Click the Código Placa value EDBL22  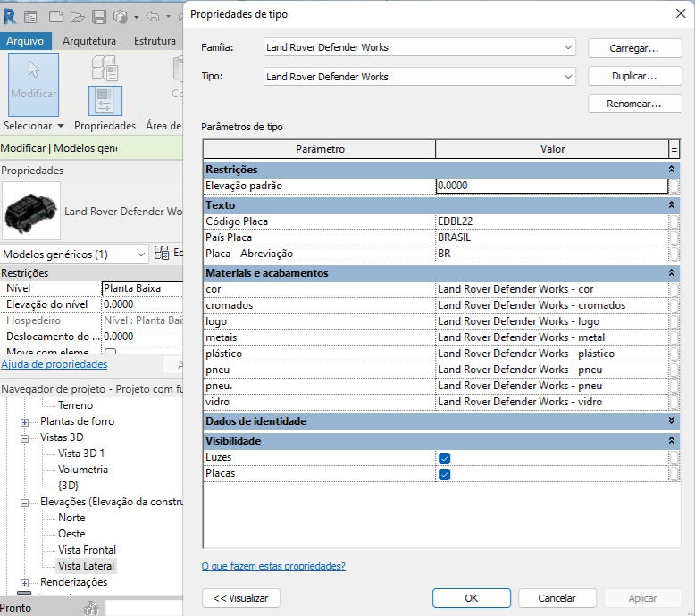552,221
